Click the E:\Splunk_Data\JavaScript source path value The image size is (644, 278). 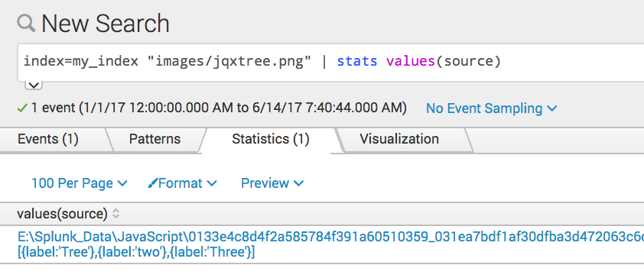[x=330, y=237]
